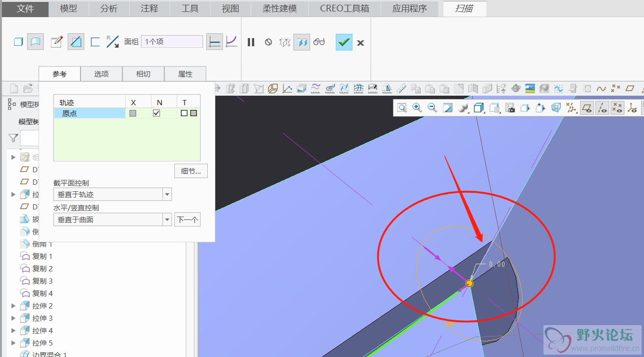Select 复制 2 in model tree
The height and width of the screenshot is (357, 644).
[x=42, y=268]
